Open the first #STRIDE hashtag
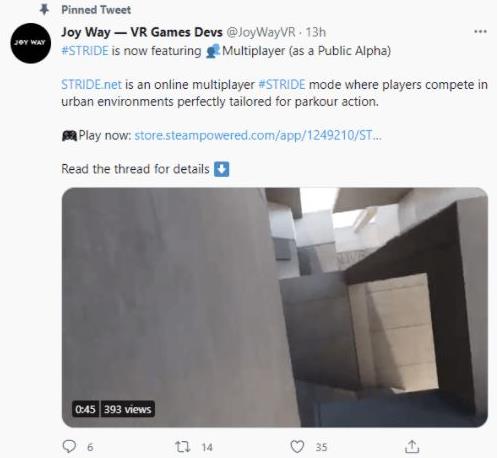Screen dimensions: 498x458 coord(85,51)
